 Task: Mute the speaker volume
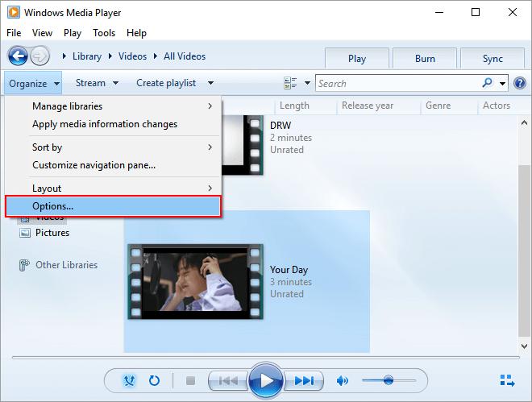343,380
